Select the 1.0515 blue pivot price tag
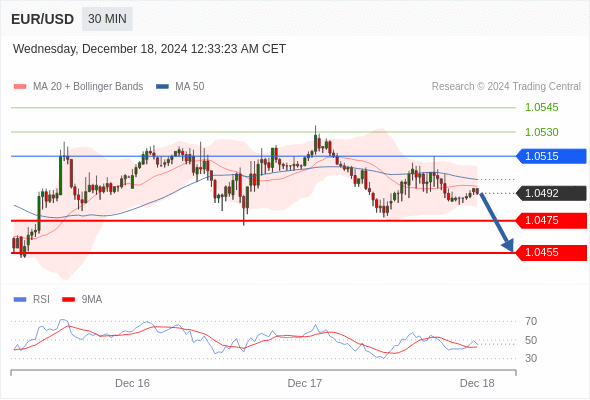 pos(551,156)
